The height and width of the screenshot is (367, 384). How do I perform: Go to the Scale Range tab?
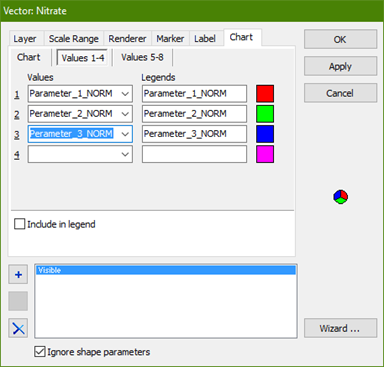74,39
